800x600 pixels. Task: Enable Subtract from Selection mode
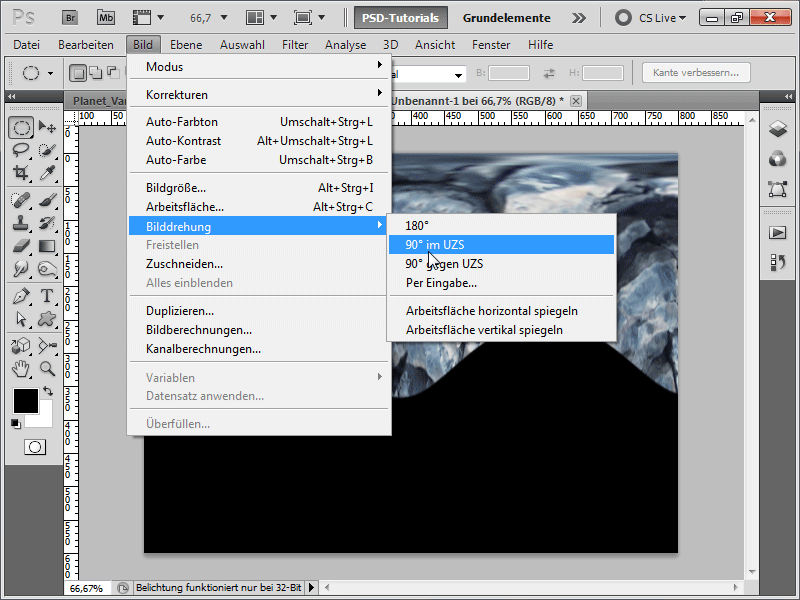[x=113, y=73]
